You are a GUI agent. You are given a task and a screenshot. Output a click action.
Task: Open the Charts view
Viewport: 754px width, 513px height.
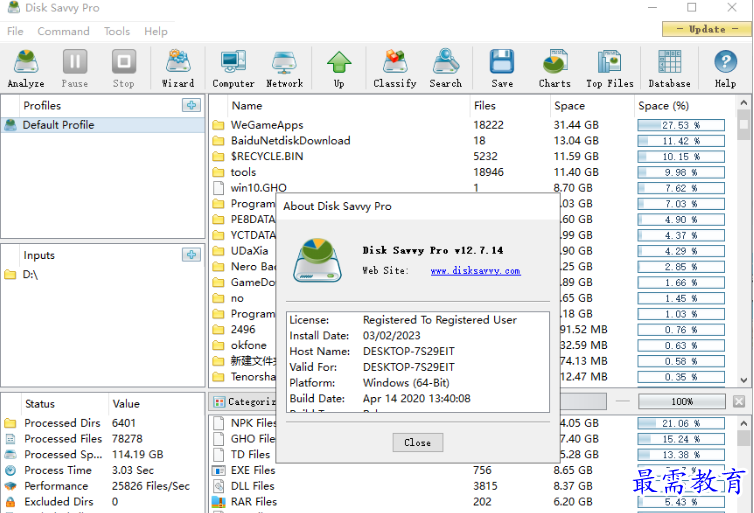pyautogui.click(x=554, y=68)
